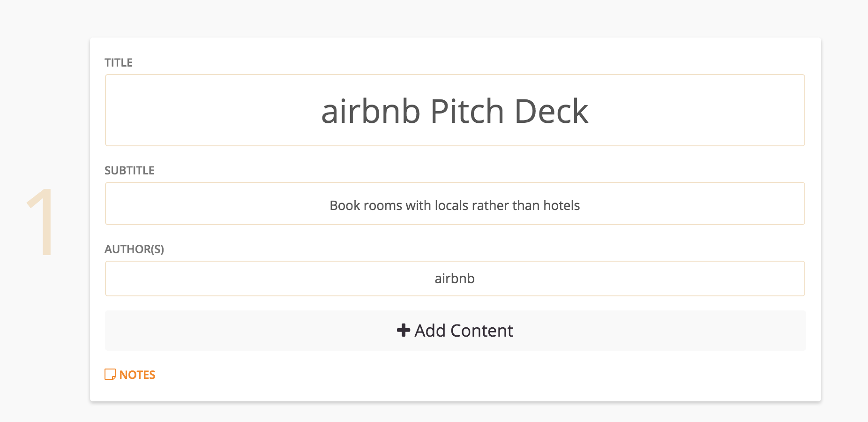
Task: Click the "airbnb" text in the author field
Action: click(455, 279)
